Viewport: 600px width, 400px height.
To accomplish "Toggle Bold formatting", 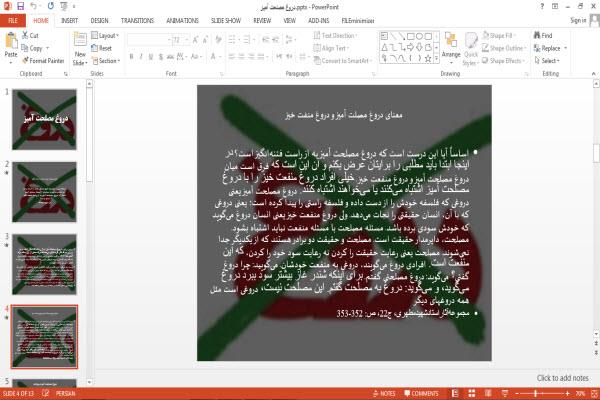I will point(131,57).
